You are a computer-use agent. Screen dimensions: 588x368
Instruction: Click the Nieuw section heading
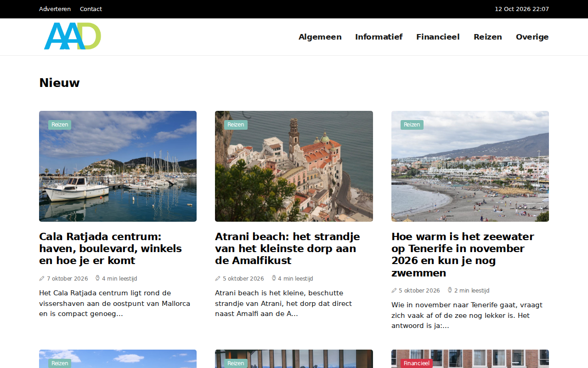tap(59, 83)
